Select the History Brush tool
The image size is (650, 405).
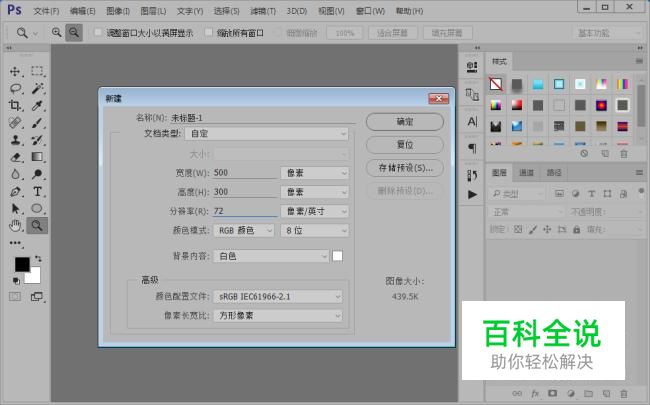click(37, 140)
